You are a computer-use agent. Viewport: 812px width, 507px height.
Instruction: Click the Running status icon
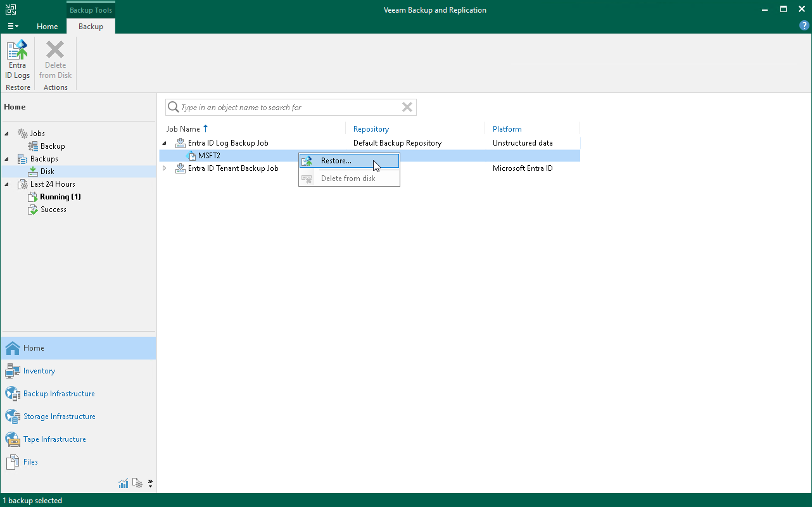pyautogui.click(x=33, y=197)
